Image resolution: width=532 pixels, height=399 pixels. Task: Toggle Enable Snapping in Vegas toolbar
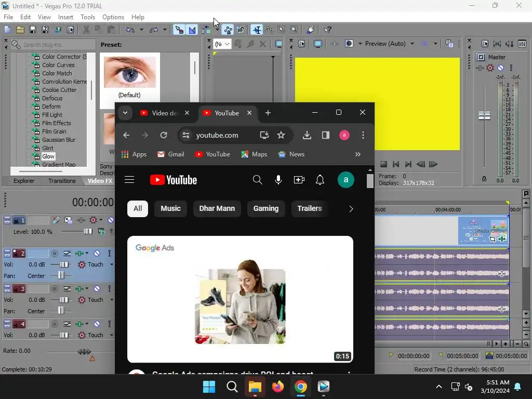pyautogui.click(x=179, y=30)
